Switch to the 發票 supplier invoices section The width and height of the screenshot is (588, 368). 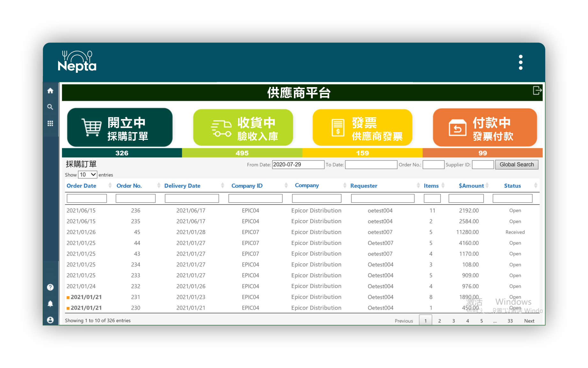click(x=362, y=127)
